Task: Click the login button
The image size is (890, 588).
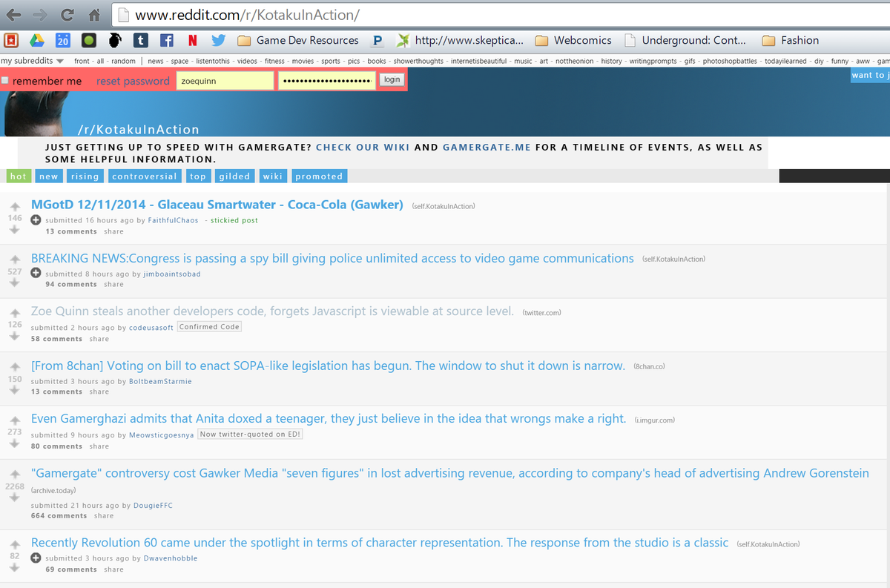Action: coord(392,79)
